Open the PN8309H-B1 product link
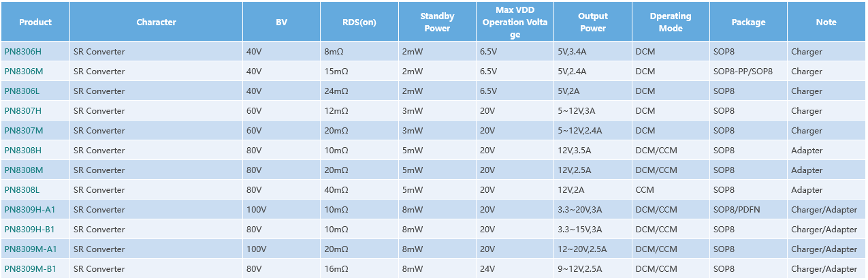The width and height of the screenshot is (868, 280). point(30,230)
